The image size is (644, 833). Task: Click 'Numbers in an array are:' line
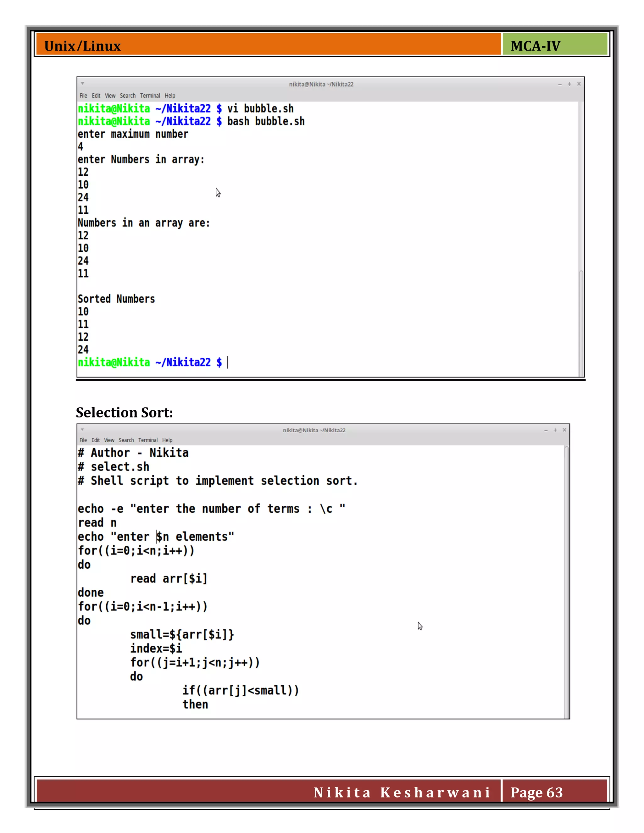144,223
